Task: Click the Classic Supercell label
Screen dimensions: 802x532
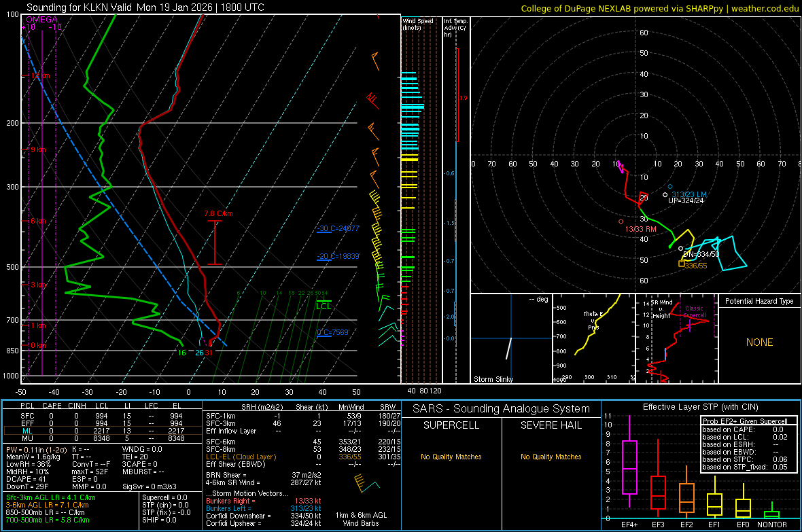Action: click(x=695, y=312)
